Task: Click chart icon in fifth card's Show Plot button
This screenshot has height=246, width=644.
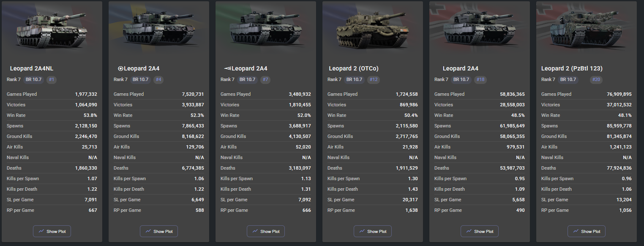Action: click(x=469, y=231)
